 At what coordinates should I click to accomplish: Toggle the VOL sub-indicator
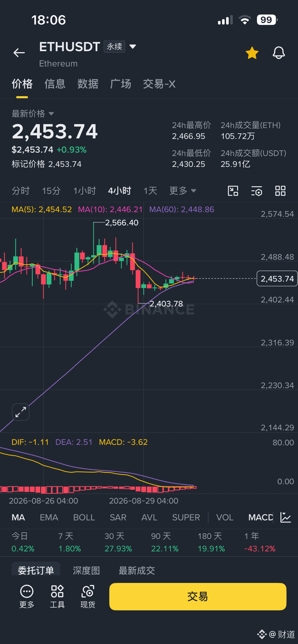tap(225, 517)
